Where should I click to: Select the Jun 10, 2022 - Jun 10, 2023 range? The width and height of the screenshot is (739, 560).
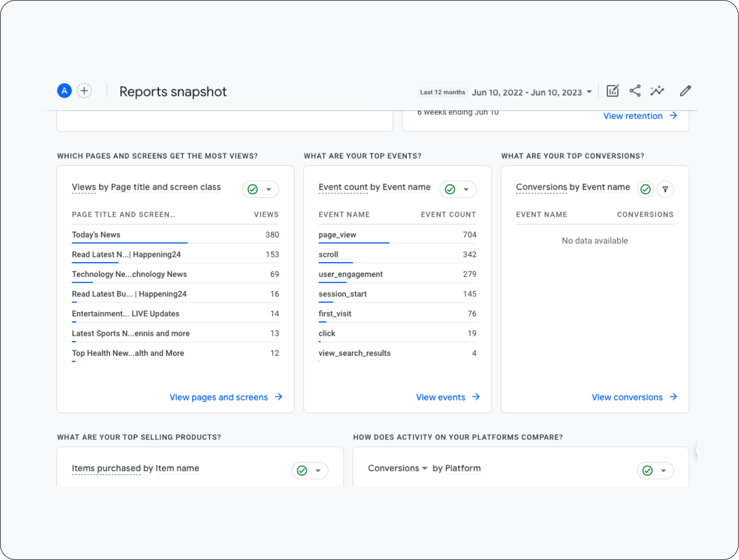527,93
